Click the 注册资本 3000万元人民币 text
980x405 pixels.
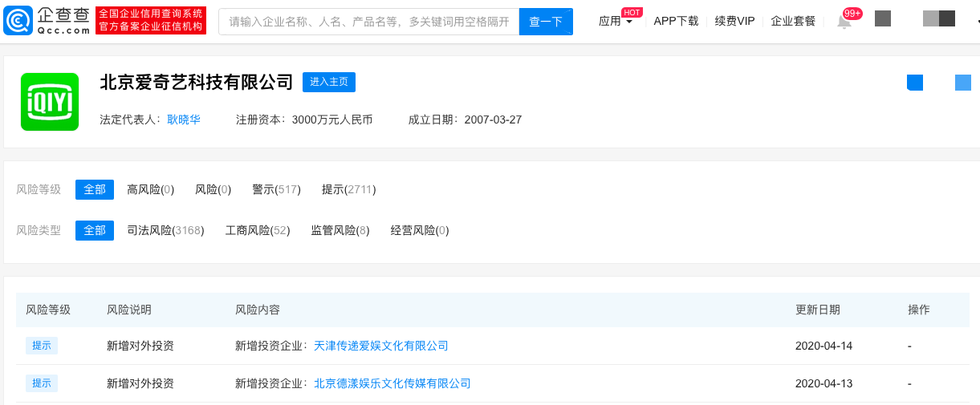point(304,119)
